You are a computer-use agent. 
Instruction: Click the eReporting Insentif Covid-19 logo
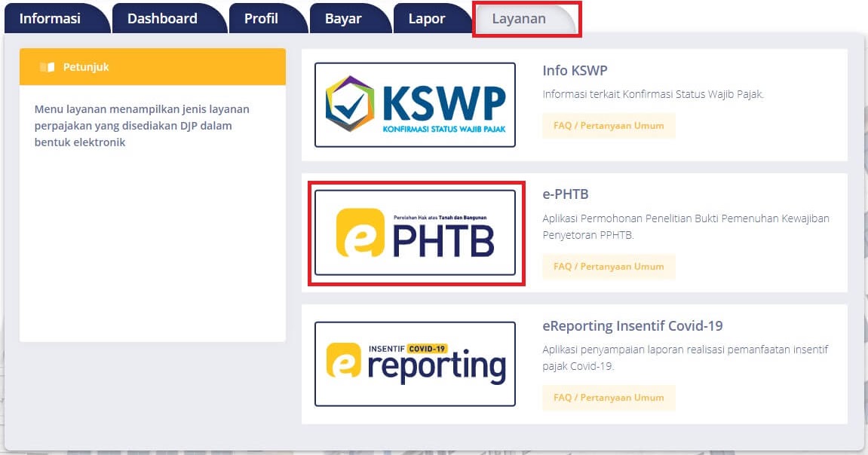(415, 364)
